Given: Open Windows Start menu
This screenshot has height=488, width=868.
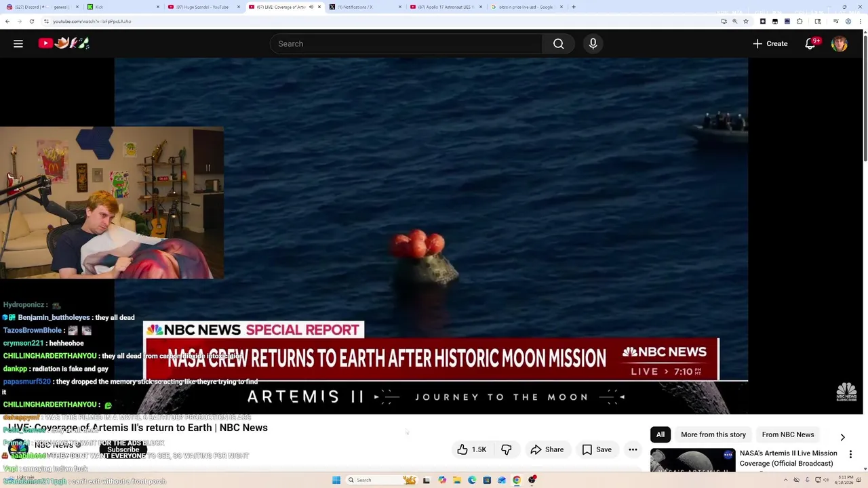Looking at the screenshot, I should tap(336, 480).
